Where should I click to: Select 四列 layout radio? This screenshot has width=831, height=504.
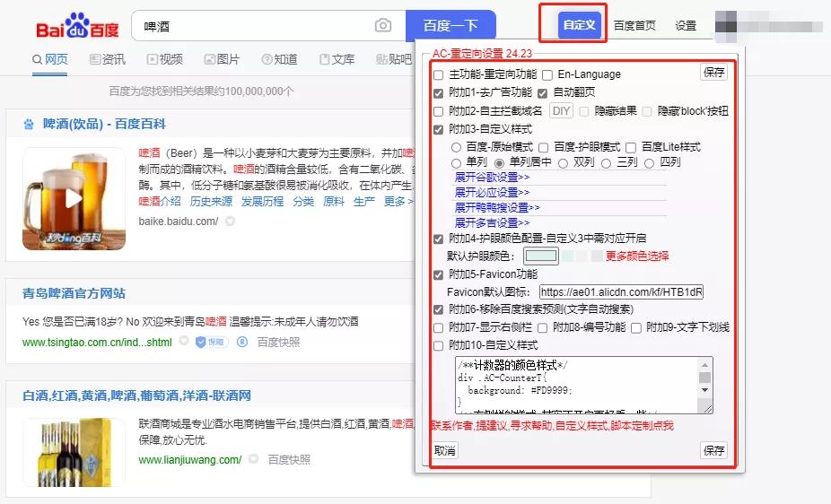tap(649, 163)
